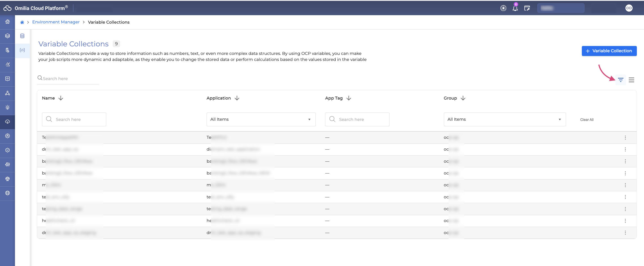Click Clear All filters
This screenshot has width=644, height=266.
(x=587, y=120)
